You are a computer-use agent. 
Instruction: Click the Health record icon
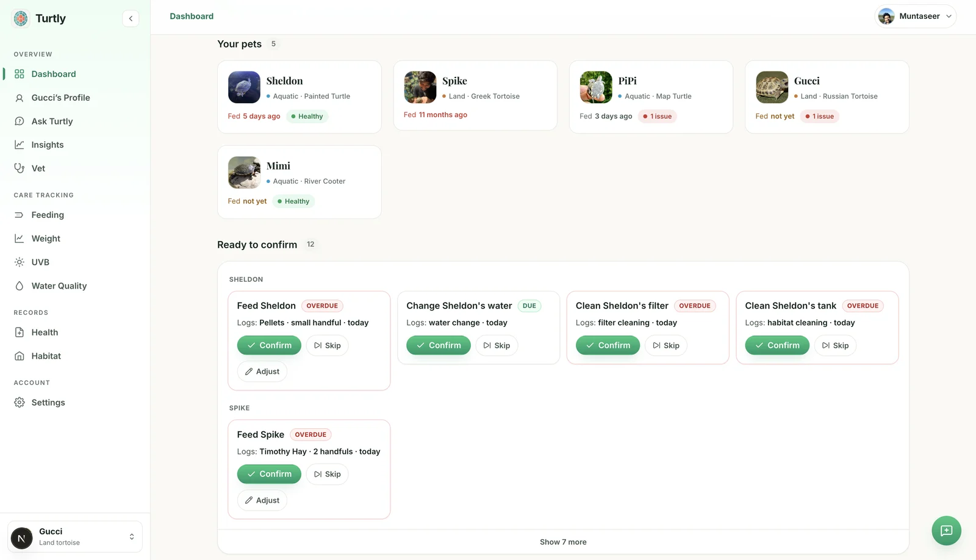pyautogui.click(x=20, y=332)
